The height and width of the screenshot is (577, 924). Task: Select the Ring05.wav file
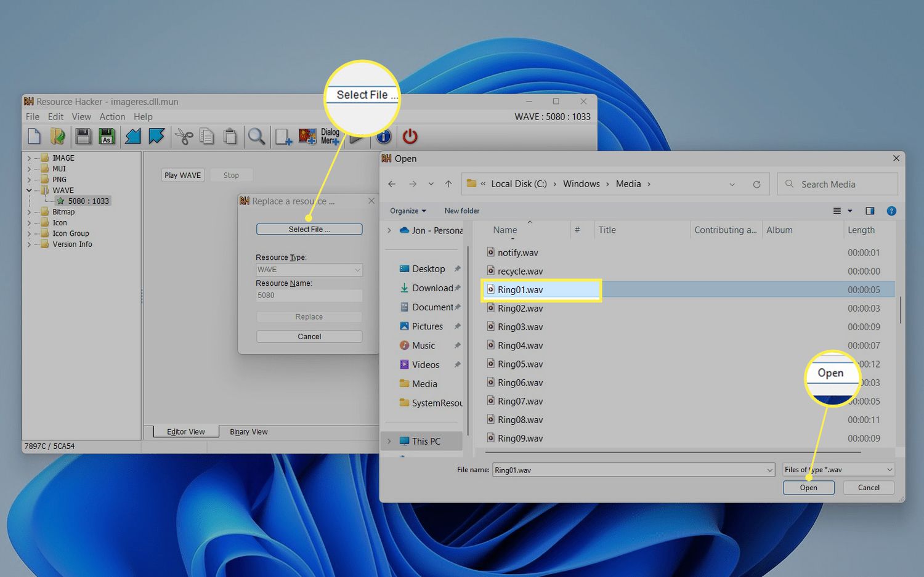pos(521,365)
